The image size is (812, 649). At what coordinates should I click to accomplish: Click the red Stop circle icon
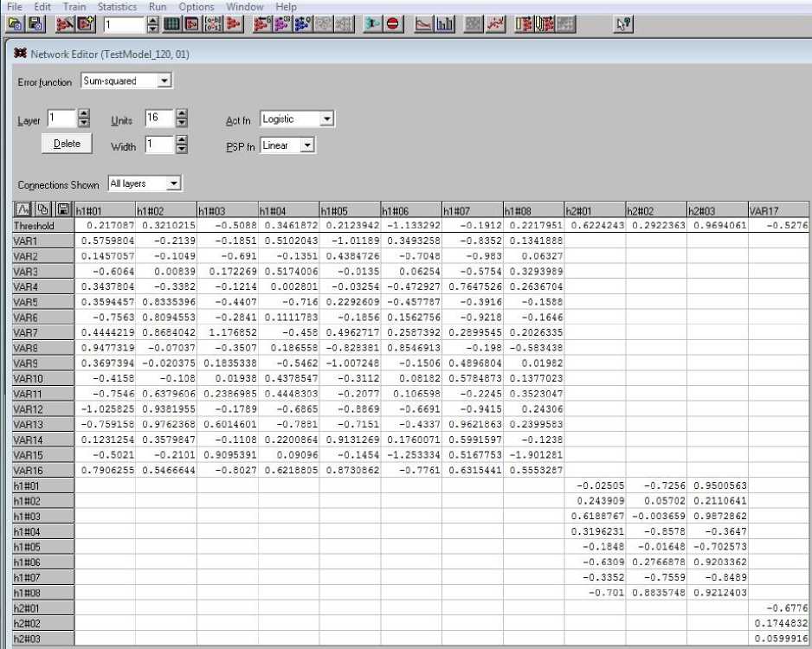click(392, 24)
